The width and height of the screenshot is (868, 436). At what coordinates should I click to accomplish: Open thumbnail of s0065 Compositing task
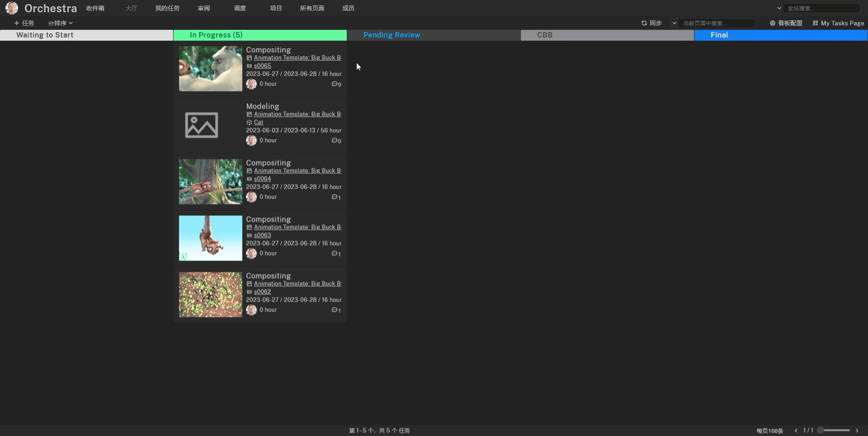211,69
